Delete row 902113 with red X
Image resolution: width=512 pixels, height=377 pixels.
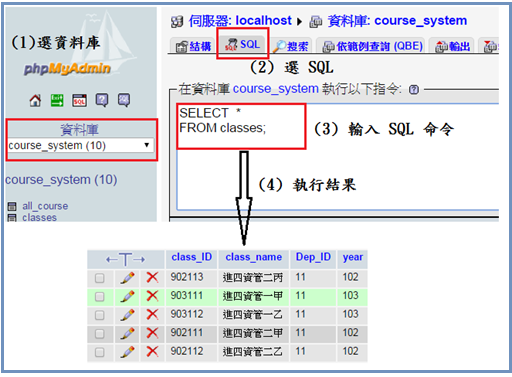click(152, 277)
